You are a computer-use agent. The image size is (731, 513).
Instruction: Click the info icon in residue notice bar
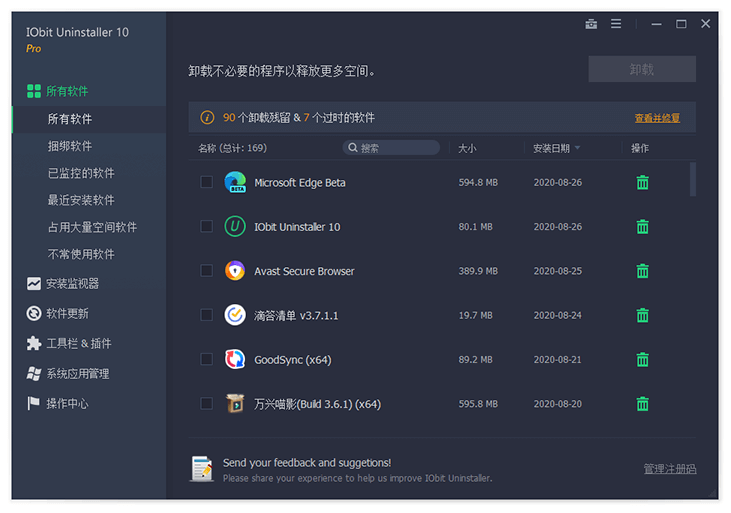(x=207, y=118)
